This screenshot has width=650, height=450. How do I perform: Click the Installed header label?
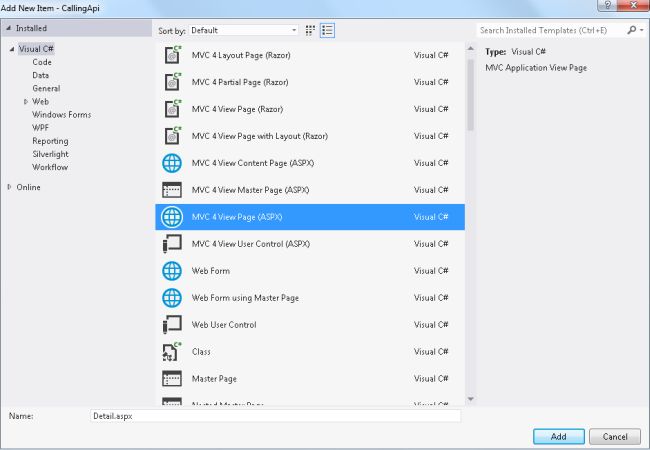click(31, 28)
